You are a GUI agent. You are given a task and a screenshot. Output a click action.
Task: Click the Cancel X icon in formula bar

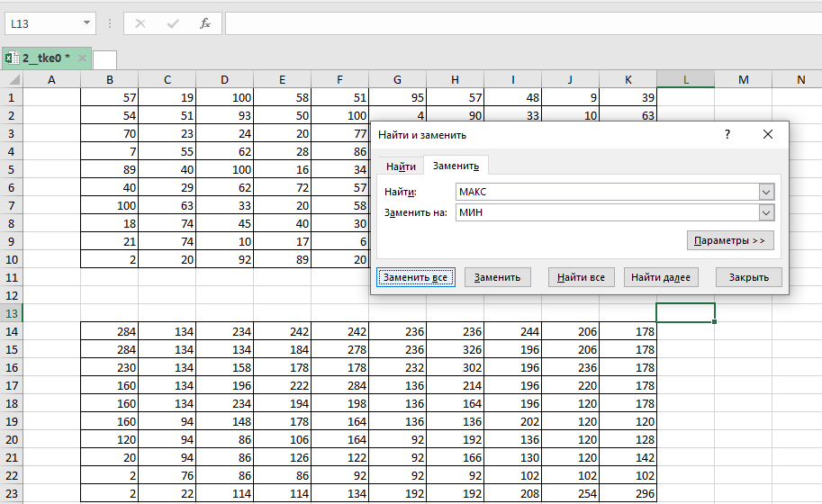click(x=140, y=23)
